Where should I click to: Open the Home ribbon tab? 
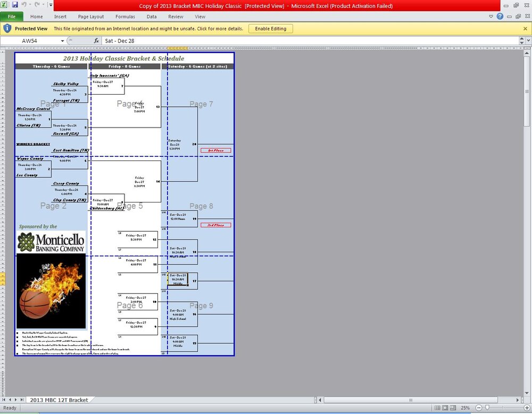[x=36, y=16]
